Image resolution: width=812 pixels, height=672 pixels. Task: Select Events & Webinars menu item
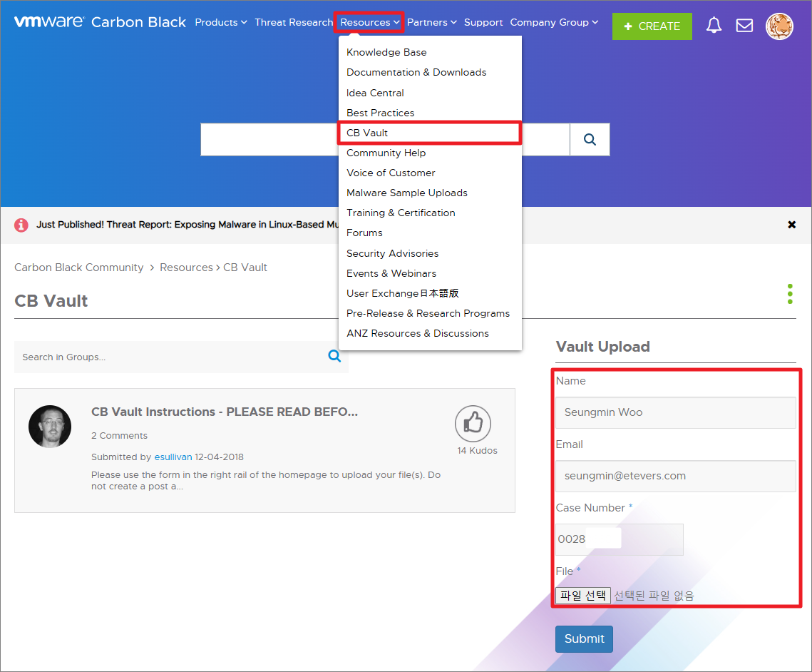coord(391,273)
